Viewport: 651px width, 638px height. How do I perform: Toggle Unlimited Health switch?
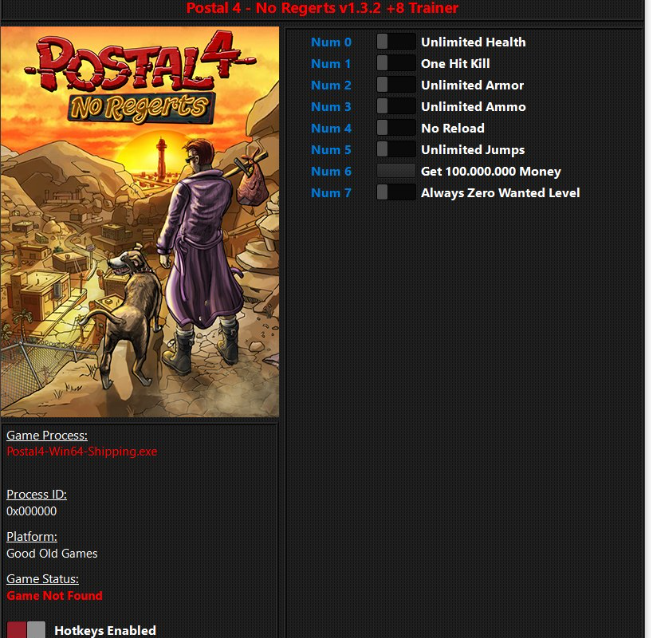396,42
